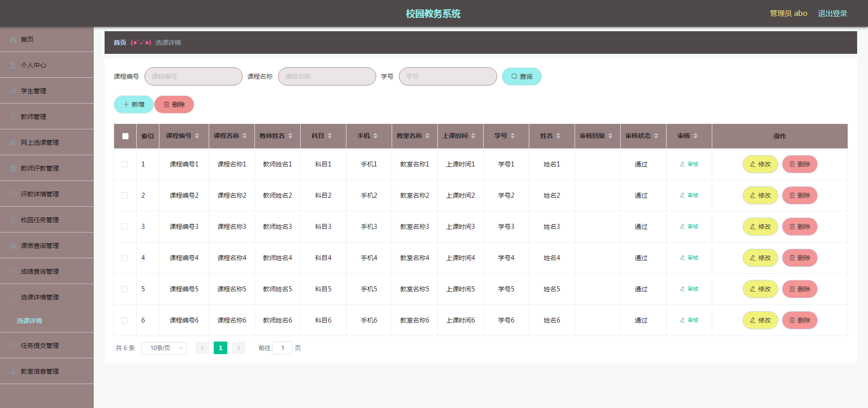
Task: Toggle the select-all checkbox in table header
Action: coord(125,136)
